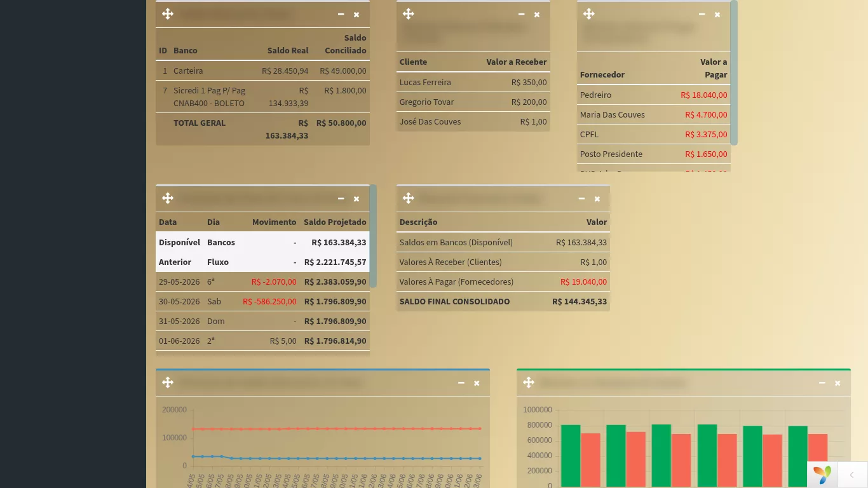868x488 pixels.
Task: Select client José Das Couves
Action: [473, 122]
